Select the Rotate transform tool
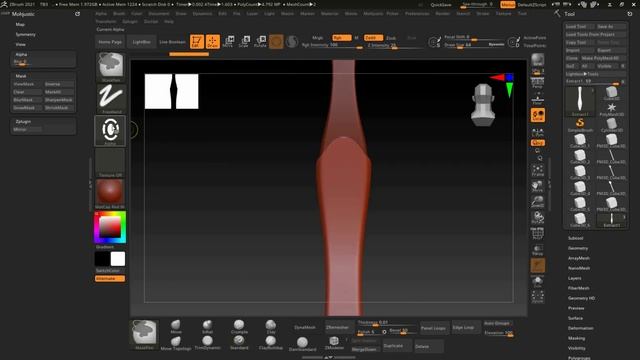 tap(260, 42)
